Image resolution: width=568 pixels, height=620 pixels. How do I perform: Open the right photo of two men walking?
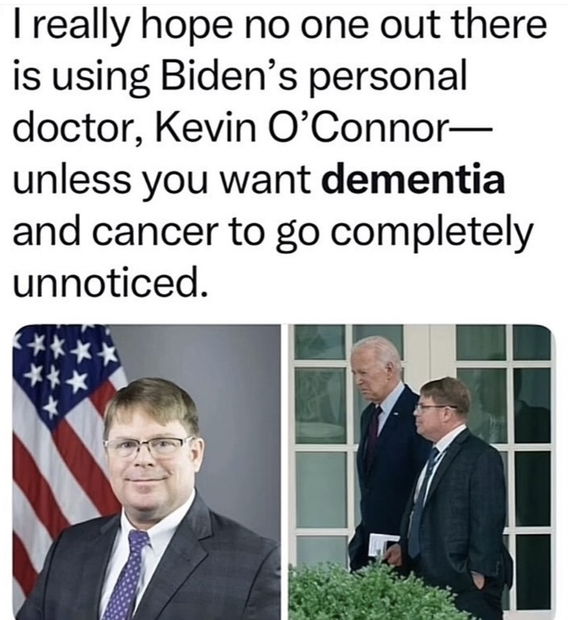(420, 472)
